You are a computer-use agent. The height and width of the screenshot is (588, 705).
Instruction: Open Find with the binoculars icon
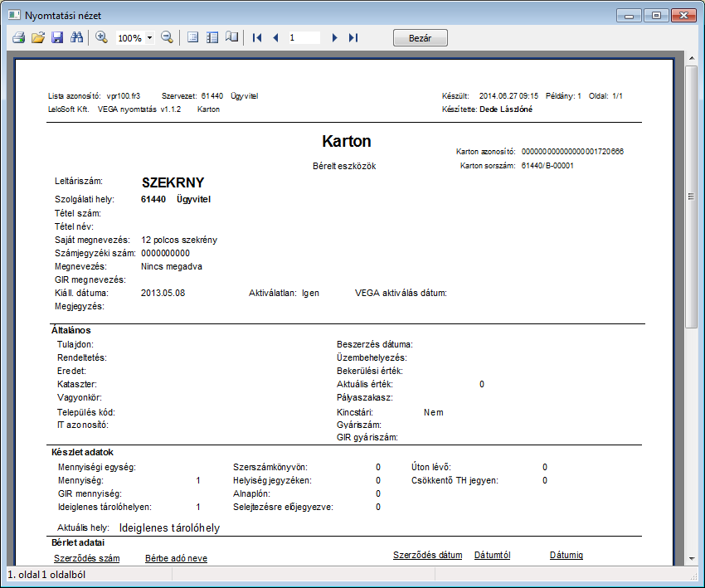click(77, 38)
